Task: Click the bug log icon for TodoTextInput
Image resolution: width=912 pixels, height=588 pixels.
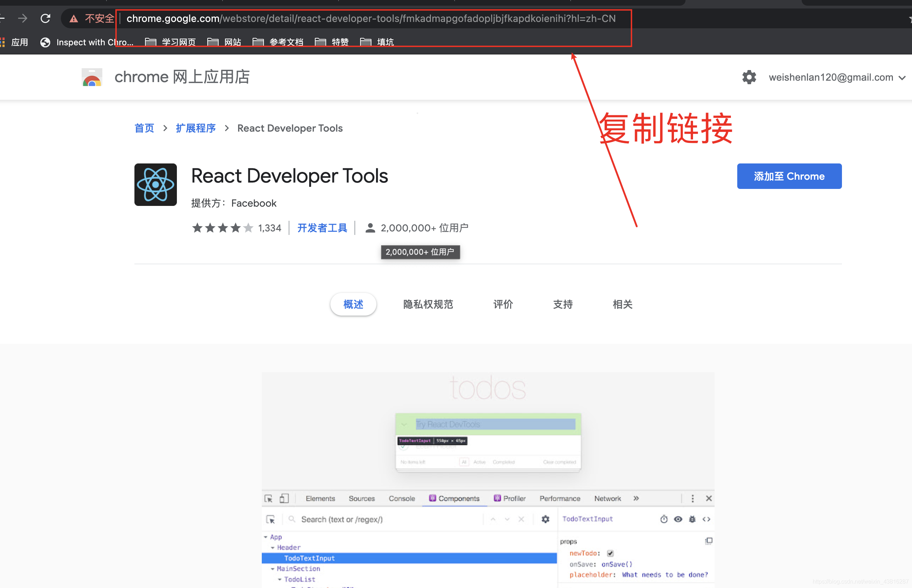Action: coord(692,519)
